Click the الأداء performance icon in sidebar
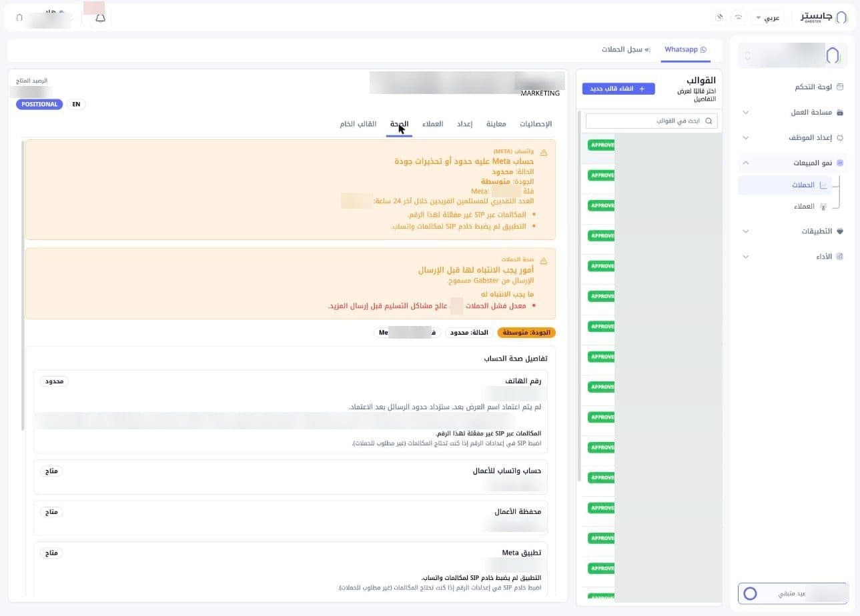This screenshot has width=860, height=616. tap(840, 257)
